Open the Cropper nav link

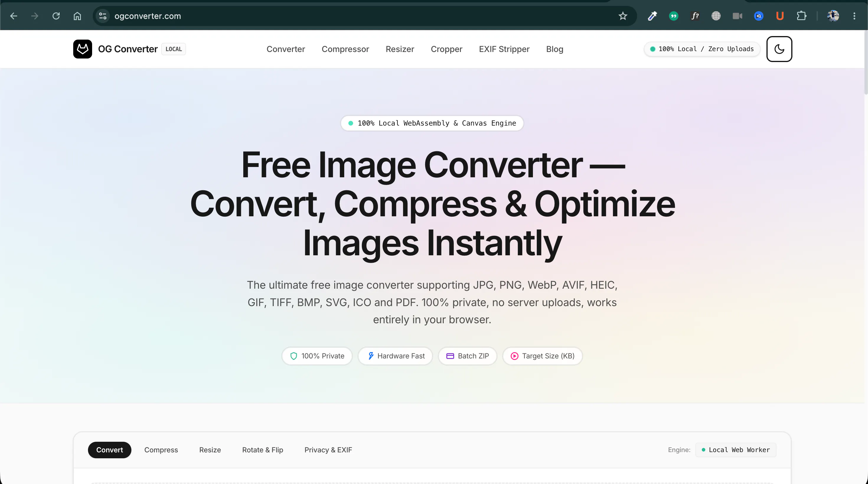point(446,49)
